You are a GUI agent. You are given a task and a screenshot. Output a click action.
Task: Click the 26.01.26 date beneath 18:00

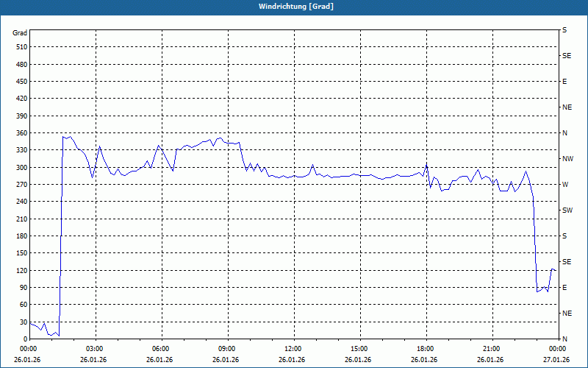point(424,360)
